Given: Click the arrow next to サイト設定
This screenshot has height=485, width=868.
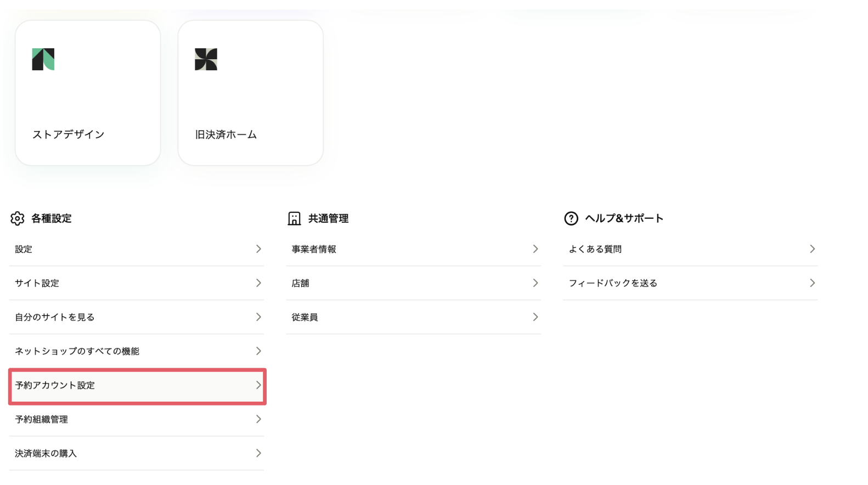Looking at the screenshot, I should [258, 283].
